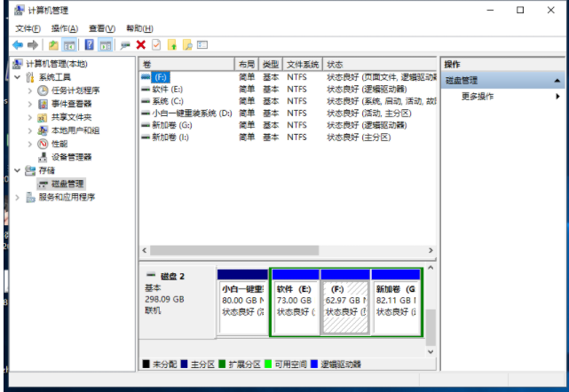Image resolution: width=569 pixels, height=392 pixels.
Task: Click the green 扩展分区 legend swatch
Action: [222, 364]
